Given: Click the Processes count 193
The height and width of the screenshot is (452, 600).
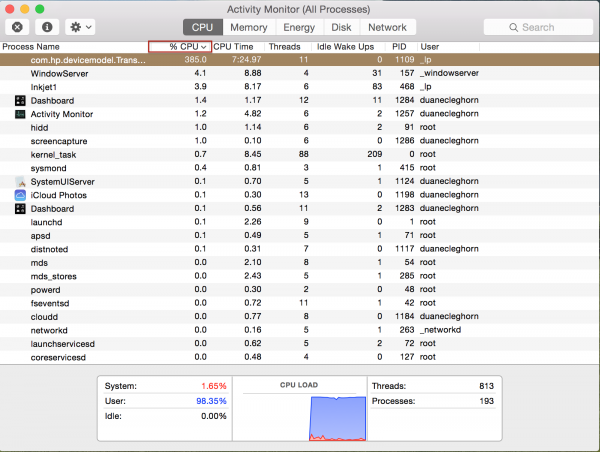Looking at the screenshot, I should coord(486,401).
